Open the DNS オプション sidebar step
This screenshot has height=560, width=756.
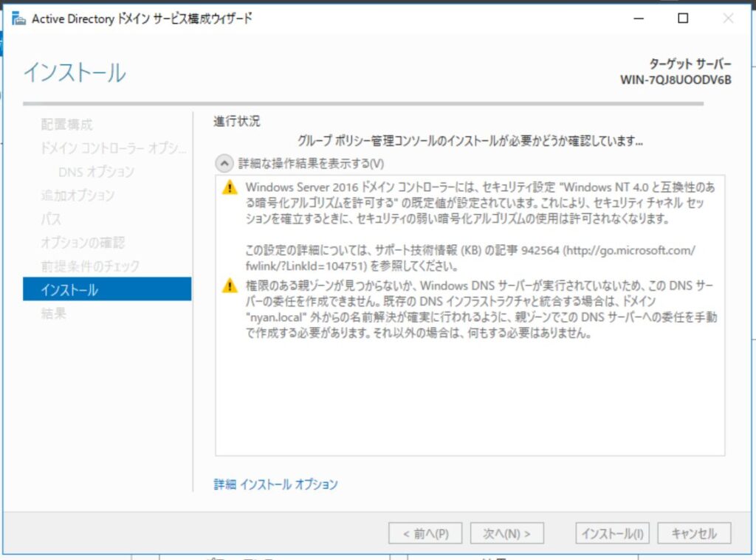pyautogui.click(x=96, y=172)
